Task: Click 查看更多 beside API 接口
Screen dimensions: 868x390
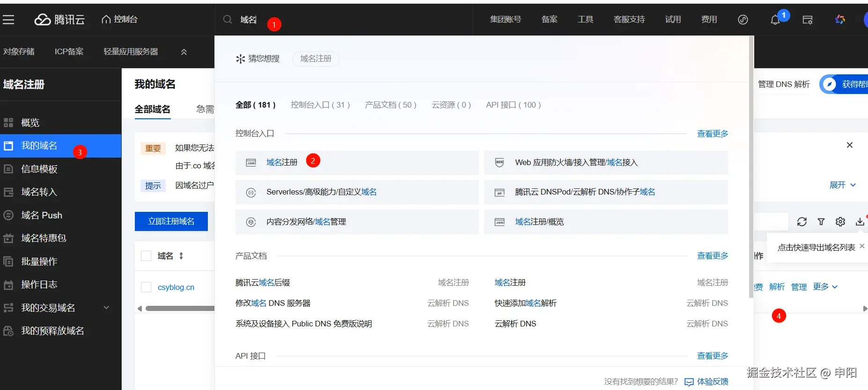Action: click(713, 356)
